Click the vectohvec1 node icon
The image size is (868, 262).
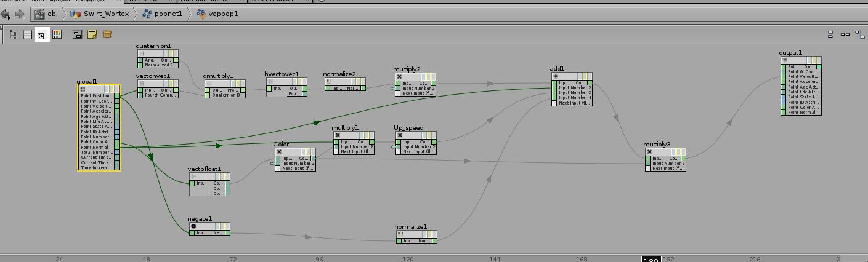point(142,83)
